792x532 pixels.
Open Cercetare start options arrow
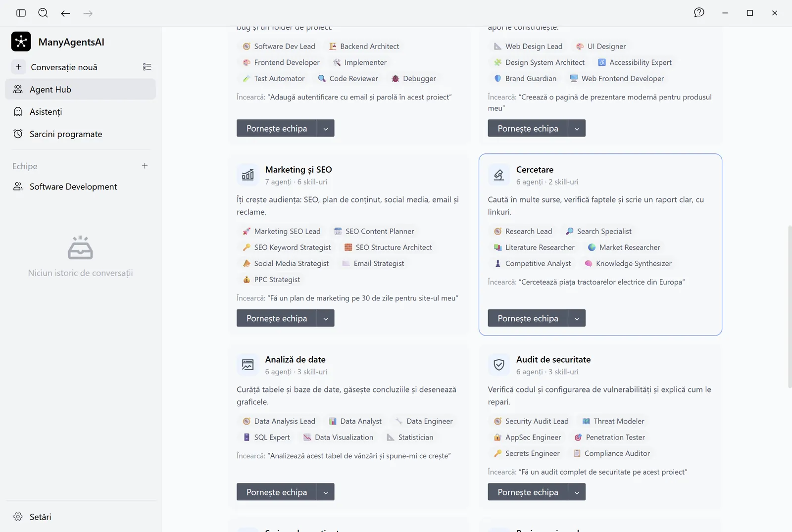tap(577, 318)
